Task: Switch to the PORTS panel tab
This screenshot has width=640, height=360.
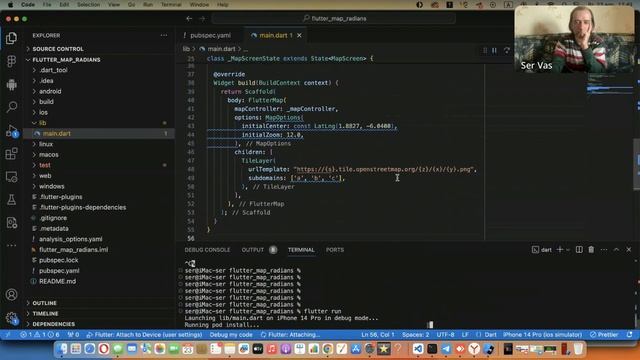Action: 335,250
